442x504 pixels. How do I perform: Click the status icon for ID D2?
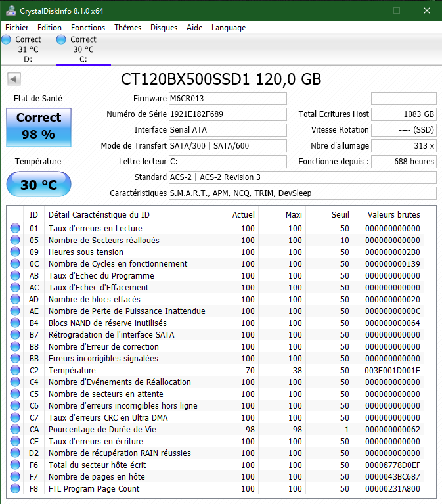[x=15, y=453]
